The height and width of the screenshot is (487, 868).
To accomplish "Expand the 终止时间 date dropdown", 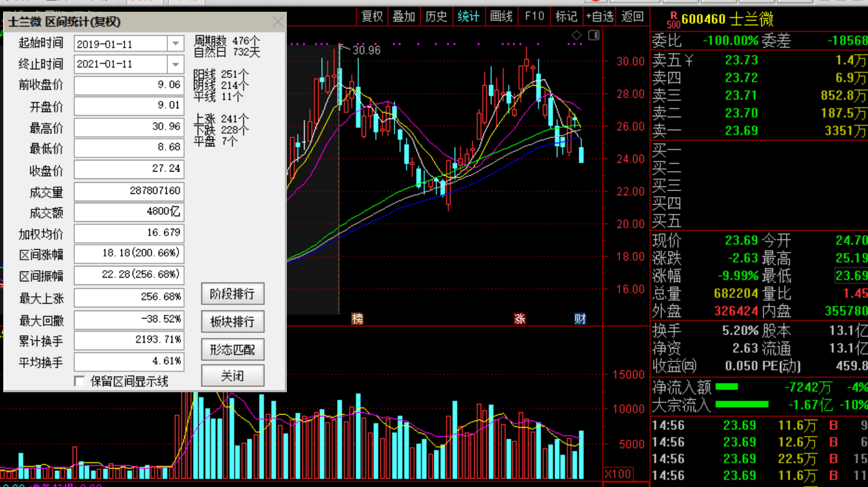I will [x=176, y=64].
